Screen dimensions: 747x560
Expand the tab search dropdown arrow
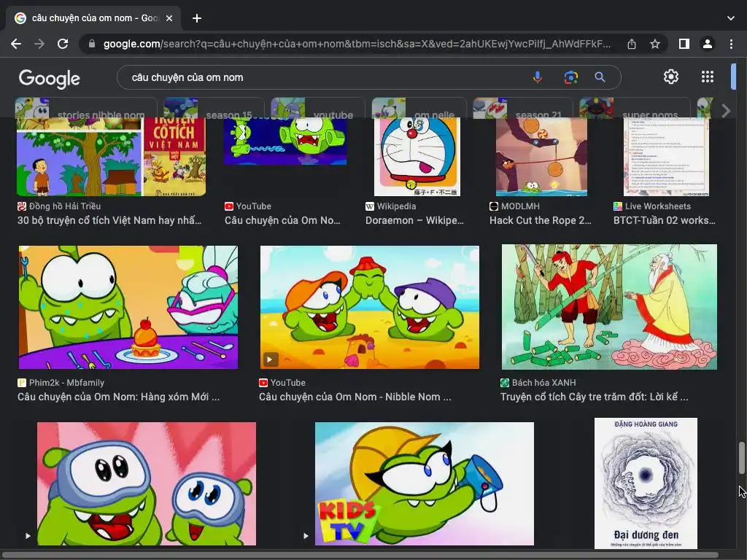pyautogui.click(x=731, y=18)
